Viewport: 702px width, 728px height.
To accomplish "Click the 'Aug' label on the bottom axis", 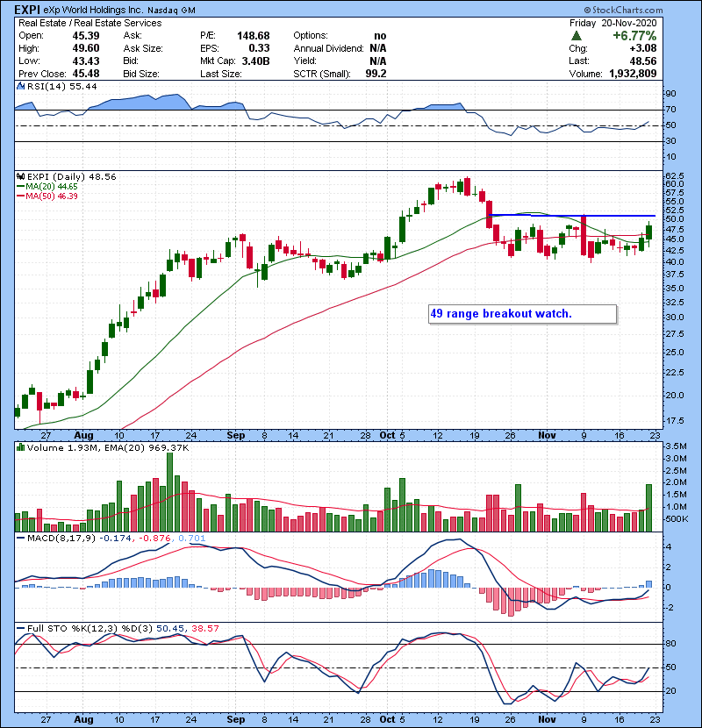I will (x=83, y=719).
